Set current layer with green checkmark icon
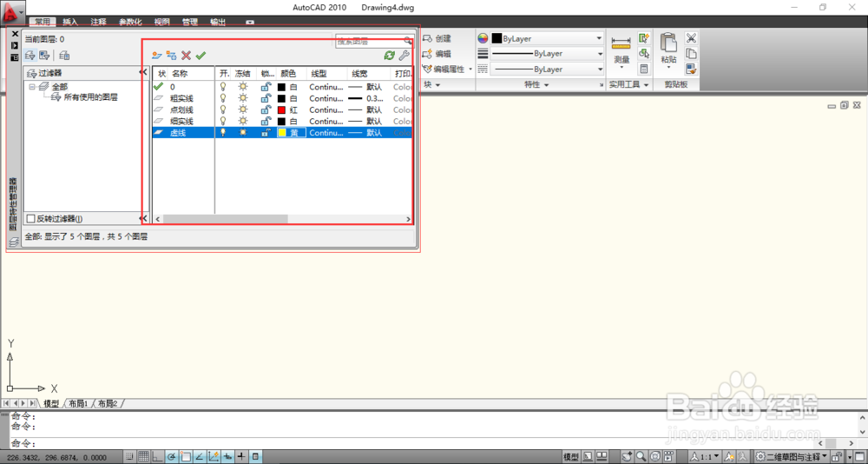The image size is (868, 464). pyautogui.click(x=201, y=56)
